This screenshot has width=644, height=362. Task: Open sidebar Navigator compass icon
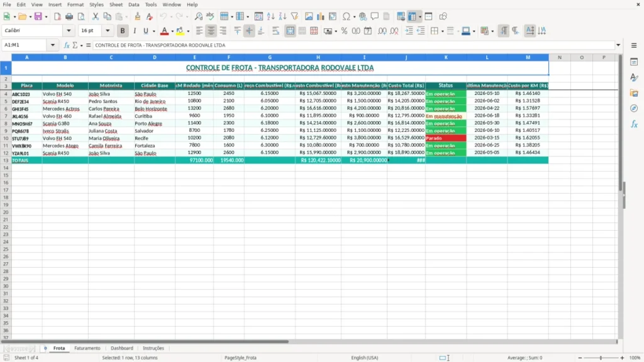click(x=634, y=108)
